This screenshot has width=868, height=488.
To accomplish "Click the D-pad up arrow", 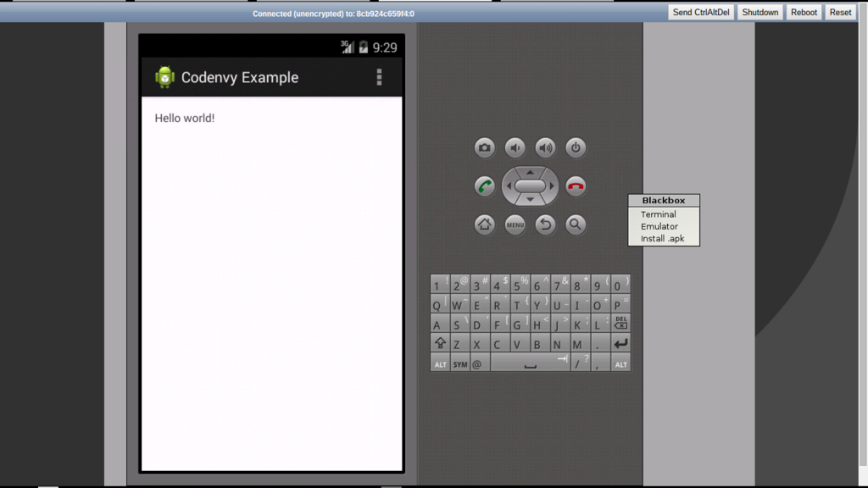I will click(531, 172).
